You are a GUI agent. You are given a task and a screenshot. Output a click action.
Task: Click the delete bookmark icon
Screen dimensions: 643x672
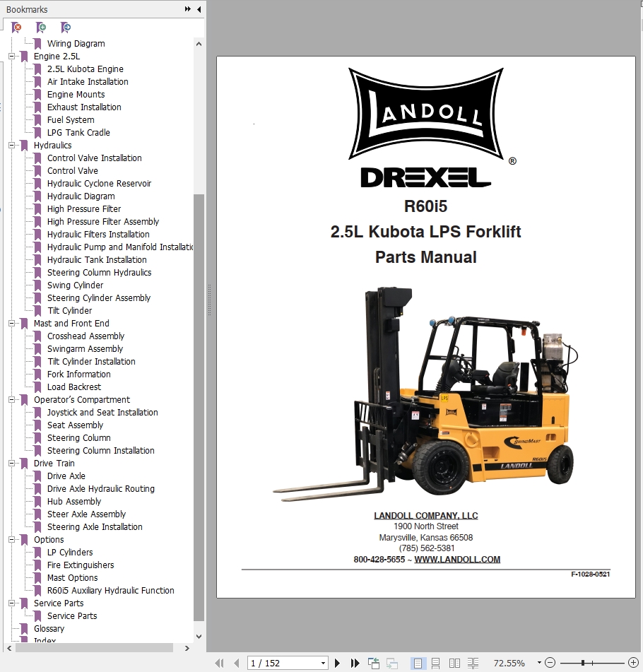[16, 28]
